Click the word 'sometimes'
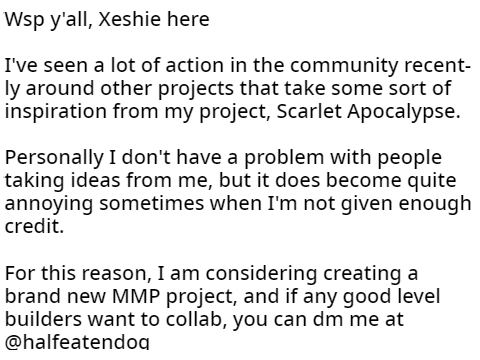This screenshot has width=480, height=360. [x=151, y=203]
